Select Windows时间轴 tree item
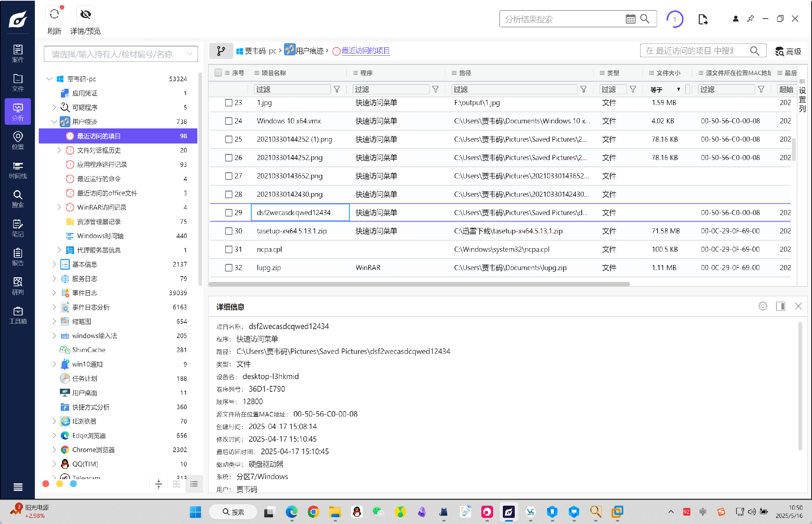This screenshot has height=524, width=812. (100, 236)
